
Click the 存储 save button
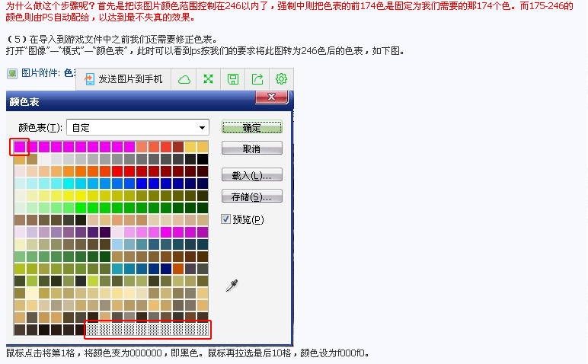click(x=251, y=196)
